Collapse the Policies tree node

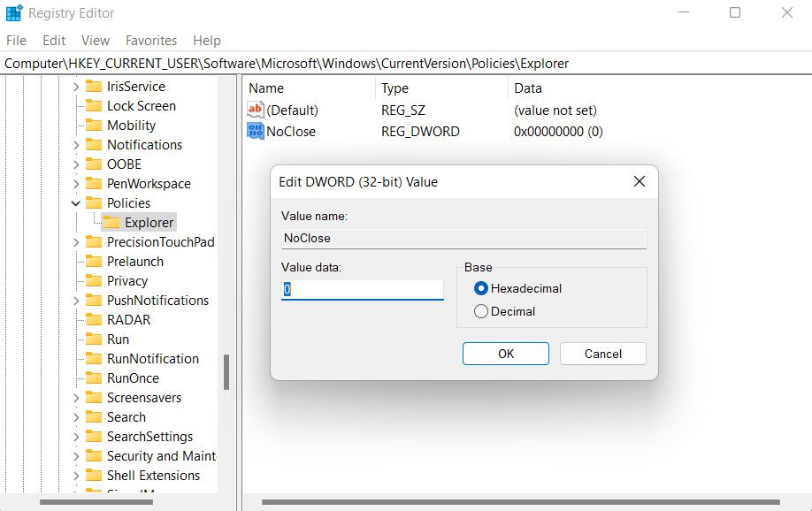pyautogui.click(x=75, y=202)
